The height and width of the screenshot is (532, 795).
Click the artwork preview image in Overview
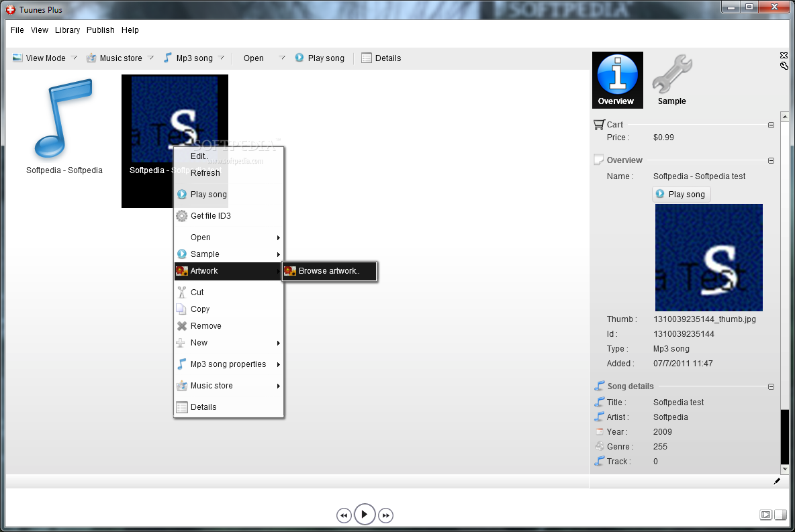(709, 258)
